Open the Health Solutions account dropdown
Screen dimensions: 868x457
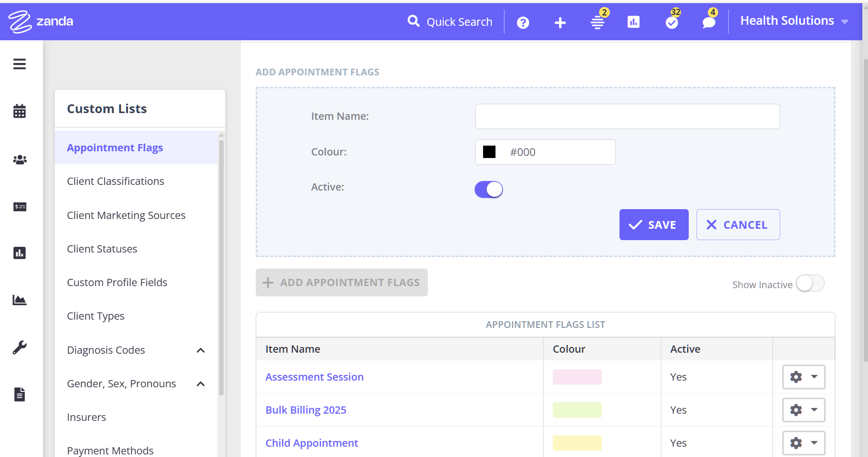(794, 21)
